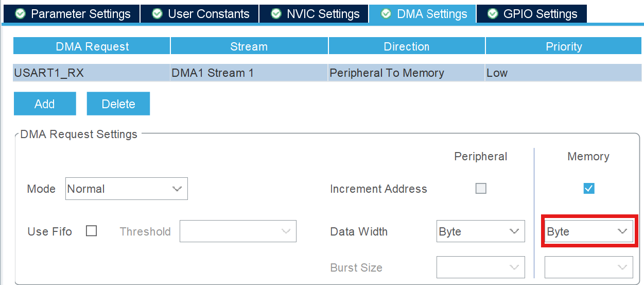Click the Low priority cell
Image resolution: width=644 pixels, height=285 pixels.
click(x=564, y=73)
